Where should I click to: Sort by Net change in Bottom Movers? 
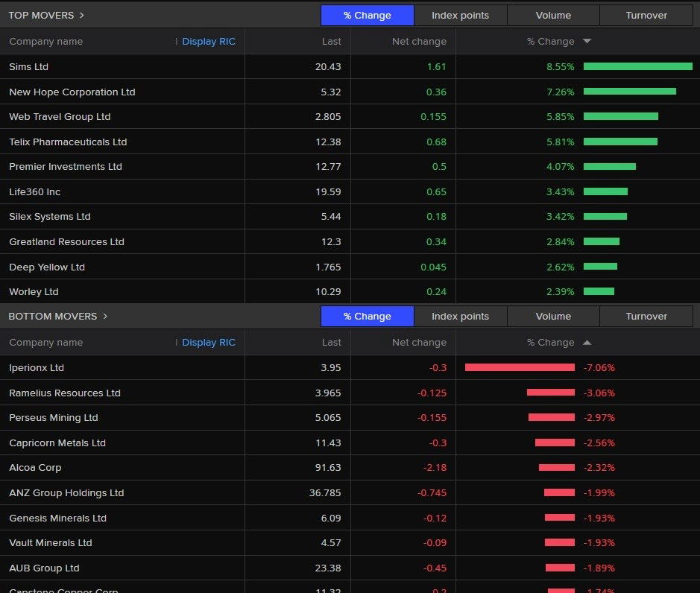coord(419,343)
